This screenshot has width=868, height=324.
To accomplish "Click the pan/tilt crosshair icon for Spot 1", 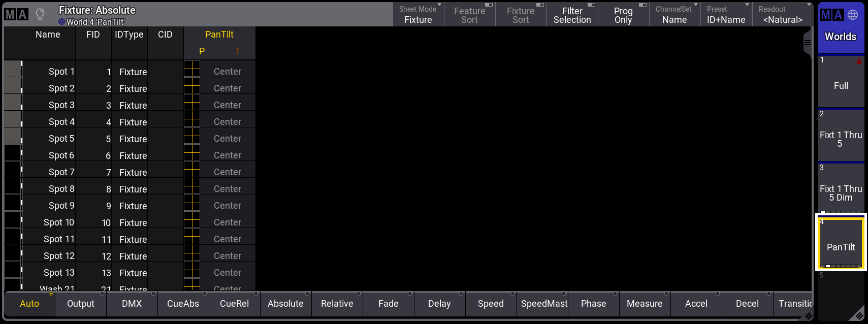I will pos(191,69).
